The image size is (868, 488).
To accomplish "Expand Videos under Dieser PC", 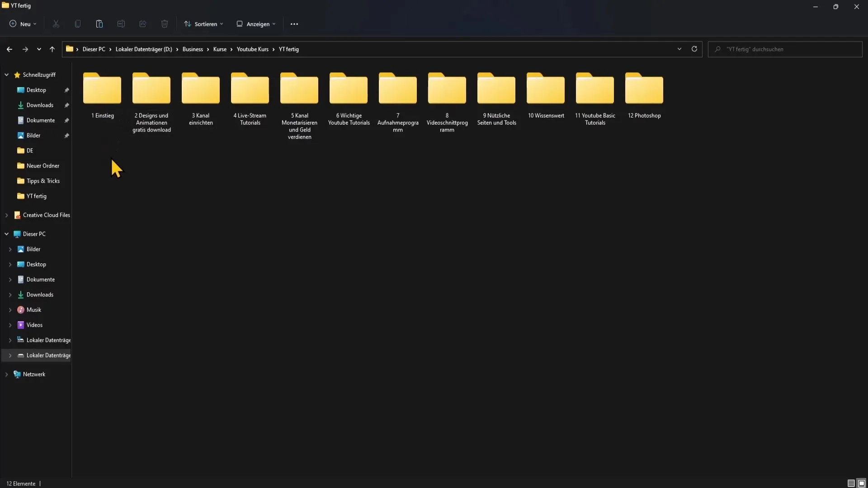I will (10, 325).
